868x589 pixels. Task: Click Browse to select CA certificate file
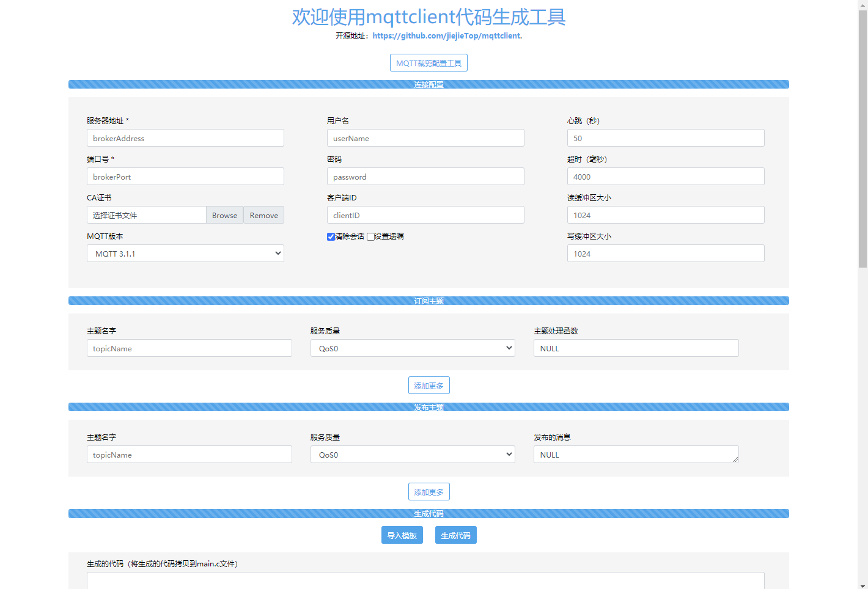coord(224,214)
